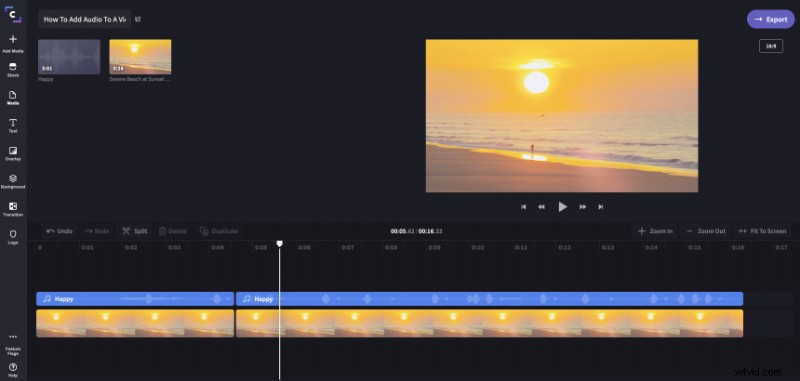
Task: Select the first Happy audio clip
Action: [x=135, y=299]
